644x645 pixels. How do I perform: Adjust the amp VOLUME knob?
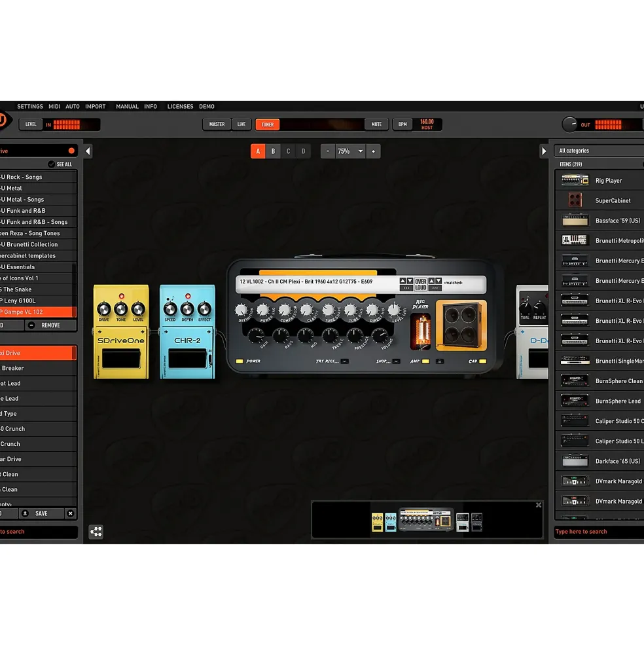point(380,336)
